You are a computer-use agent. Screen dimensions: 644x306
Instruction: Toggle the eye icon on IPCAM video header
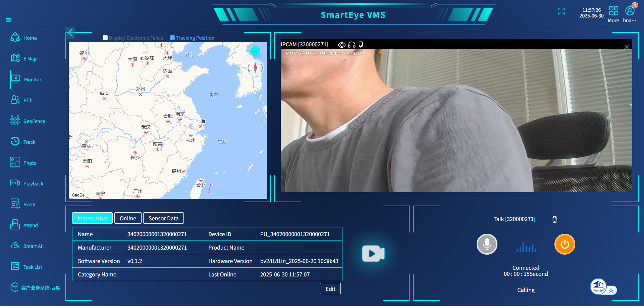pyautogui.click(x=341, y=45)
